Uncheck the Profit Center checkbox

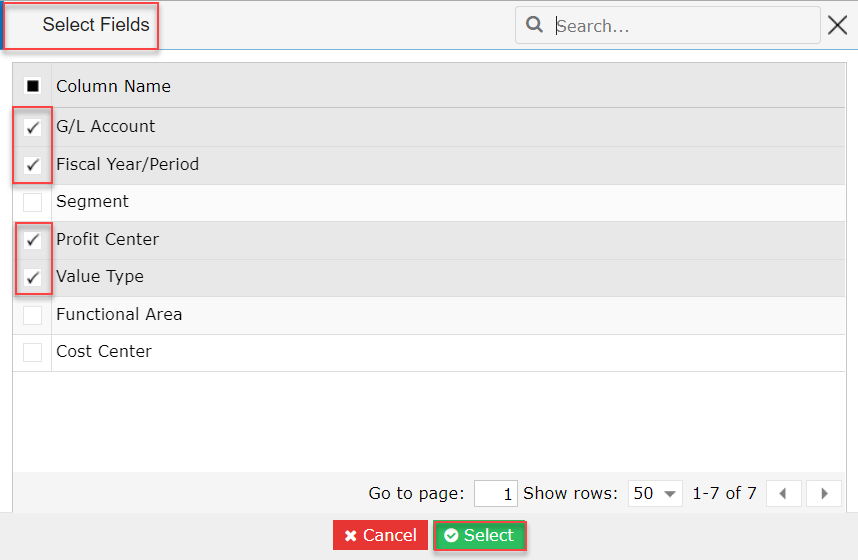click(33, 239)
